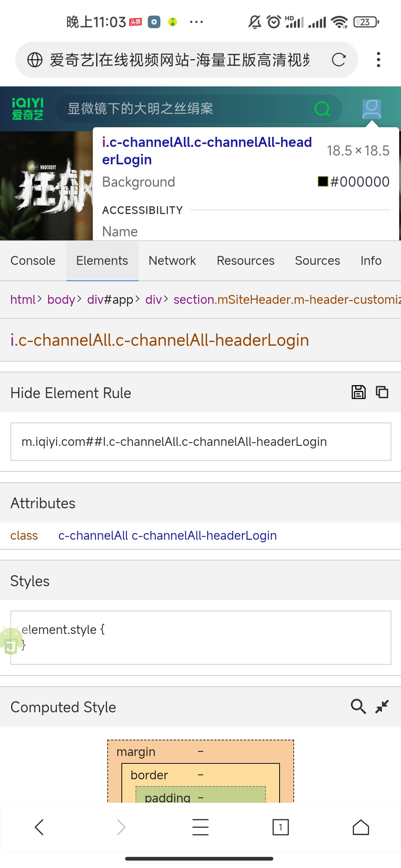Select body in the element breadcrumb
Image resolution: width=401 pixels, height=868 pixels.
[x=61, y=299]
